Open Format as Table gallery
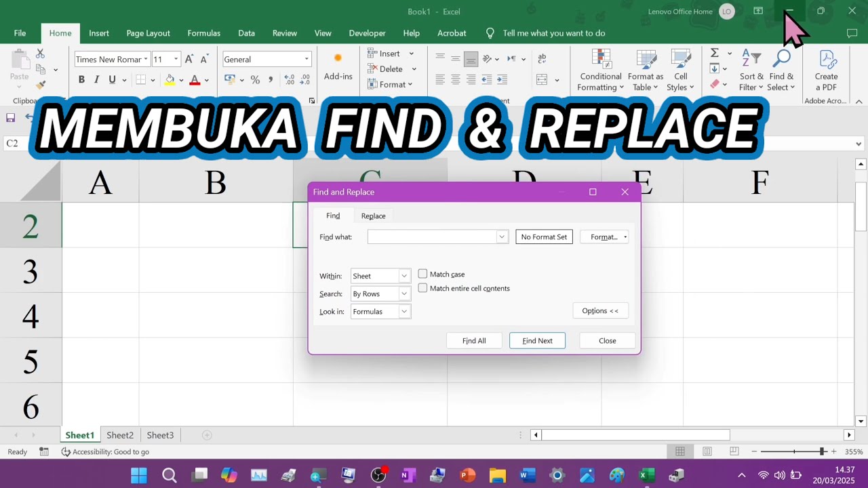 click(646, 70)
